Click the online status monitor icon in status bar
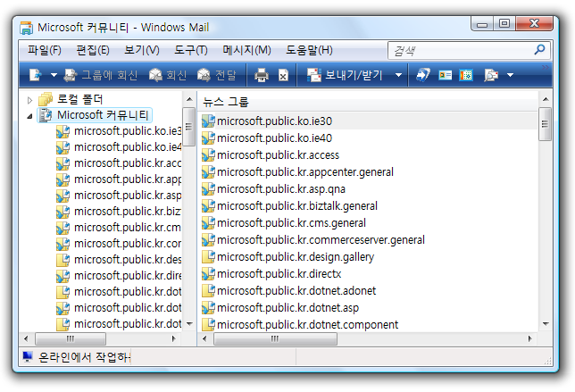This screenshot has width=575, height=392. tap(28, 356)
